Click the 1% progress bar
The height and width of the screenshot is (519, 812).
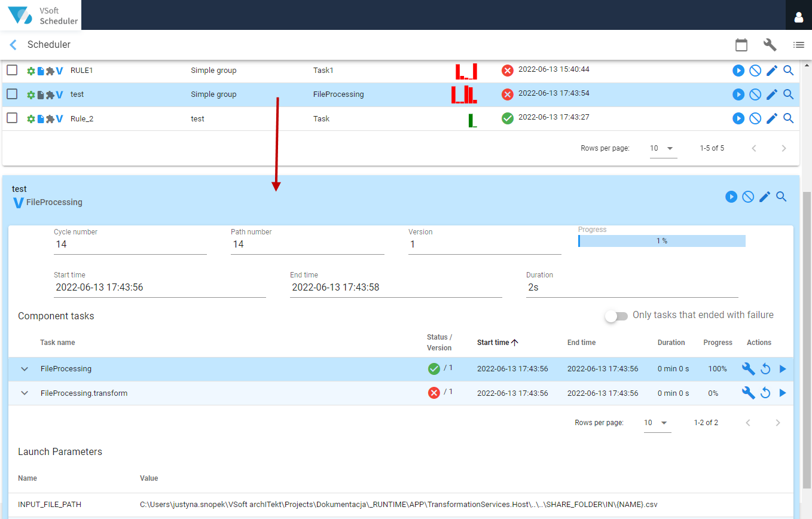click(661, 241)
